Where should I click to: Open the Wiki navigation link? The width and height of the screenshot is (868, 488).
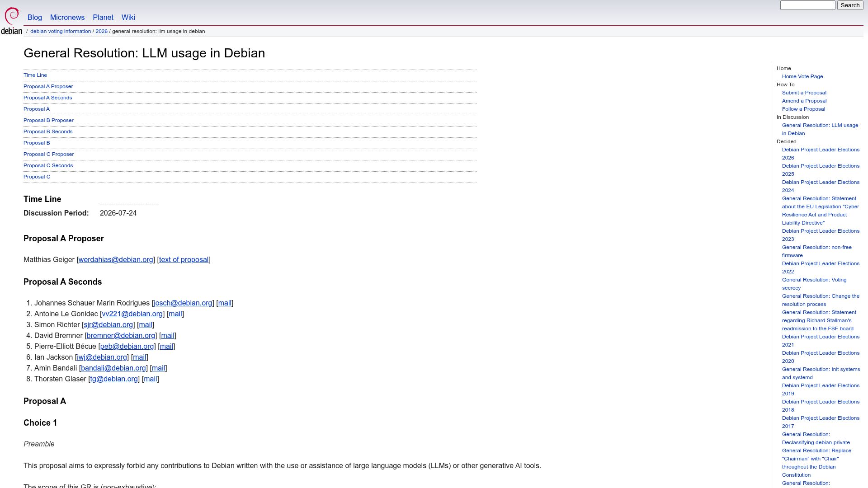(x=128, y=17)
